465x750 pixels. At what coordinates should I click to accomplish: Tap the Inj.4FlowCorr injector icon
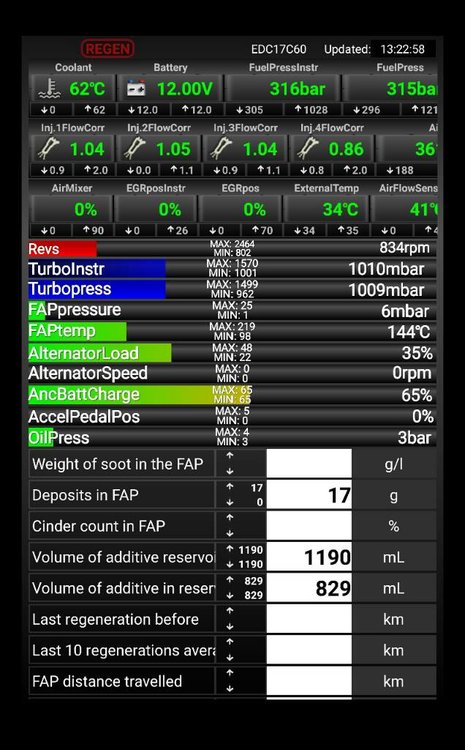point(307,149)
